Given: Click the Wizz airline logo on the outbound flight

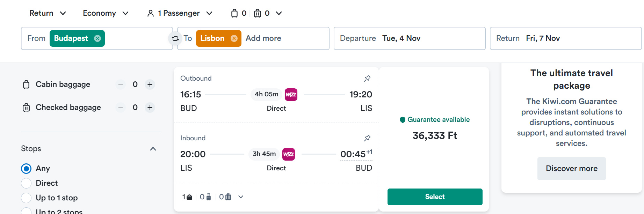Looking at the screenshot, I should point(291,94).
